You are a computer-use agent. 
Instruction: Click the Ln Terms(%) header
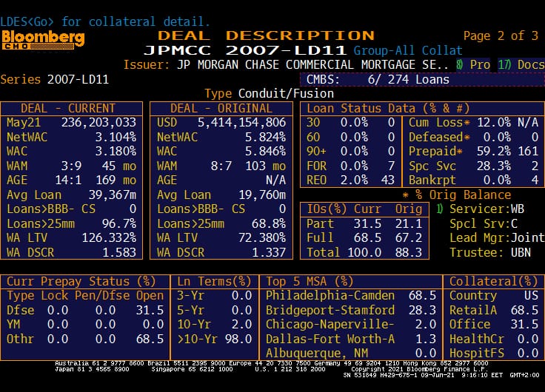(x=214, y=282)
